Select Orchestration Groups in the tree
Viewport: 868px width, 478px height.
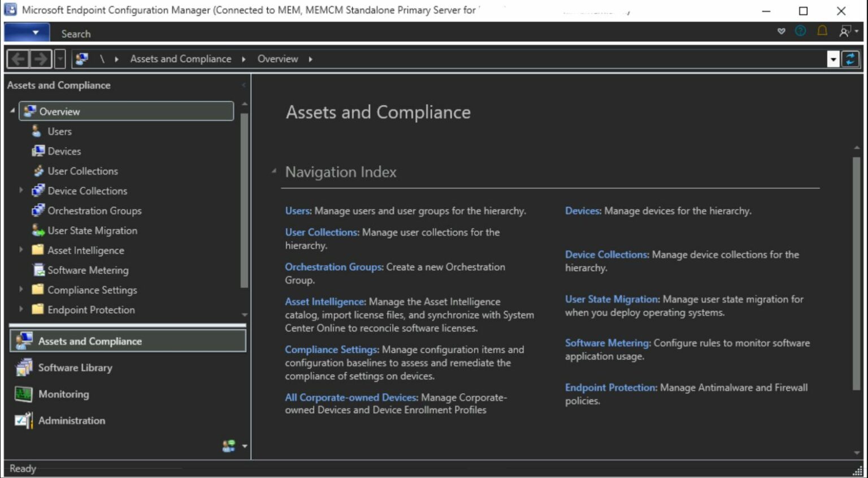pos(94,210)
